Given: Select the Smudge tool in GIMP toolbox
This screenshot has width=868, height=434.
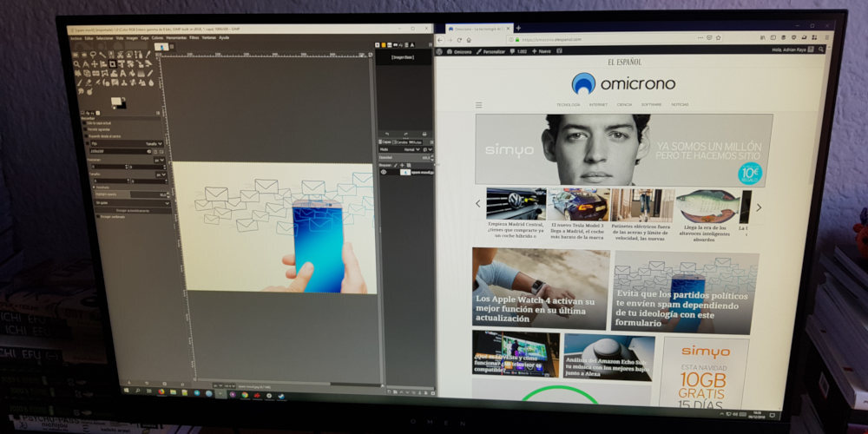Looking at the screenshot, I should point(81,91).
